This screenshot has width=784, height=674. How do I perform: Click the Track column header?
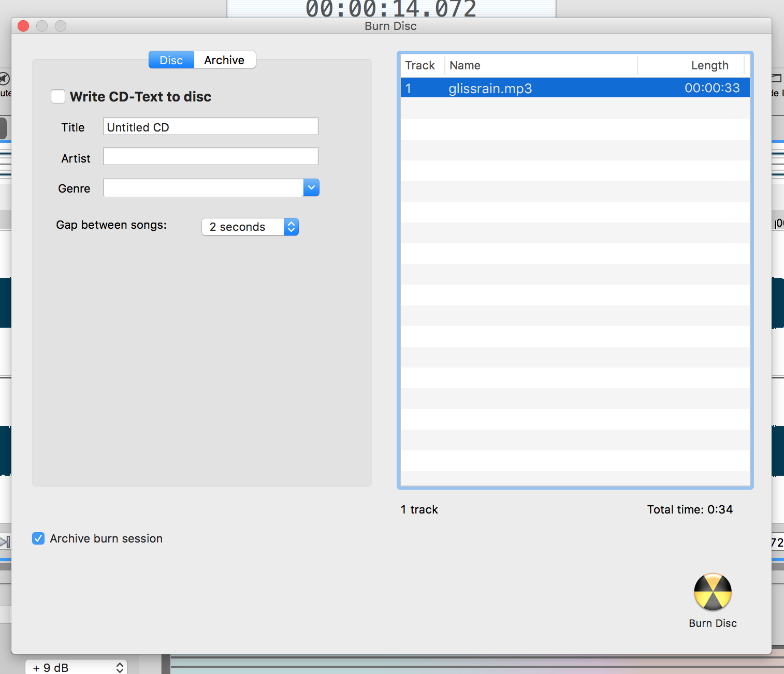point(421,65)
